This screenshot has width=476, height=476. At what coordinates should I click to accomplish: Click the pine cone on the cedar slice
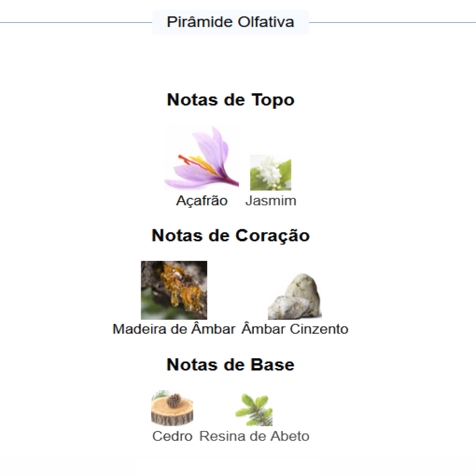(175, 400)
